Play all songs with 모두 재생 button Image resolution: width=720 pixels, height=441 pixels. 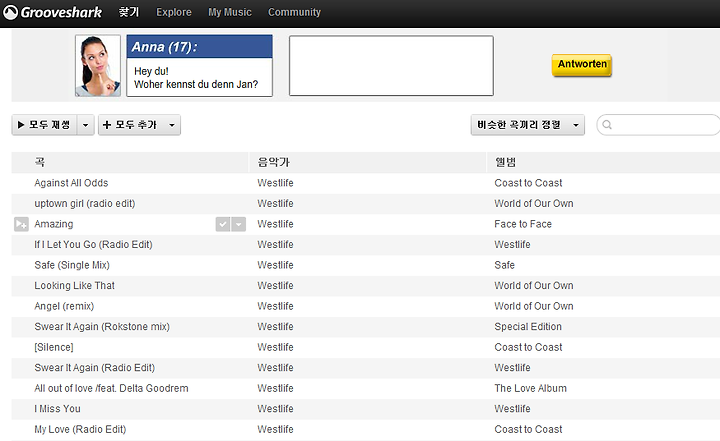tap(45, 125)
